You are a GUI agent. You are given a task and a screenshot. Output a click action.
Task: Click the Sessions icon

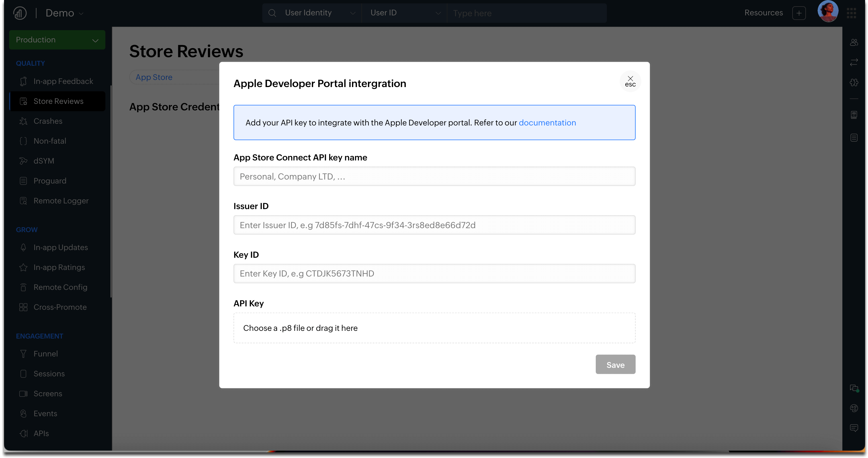[x=23, y=374]
